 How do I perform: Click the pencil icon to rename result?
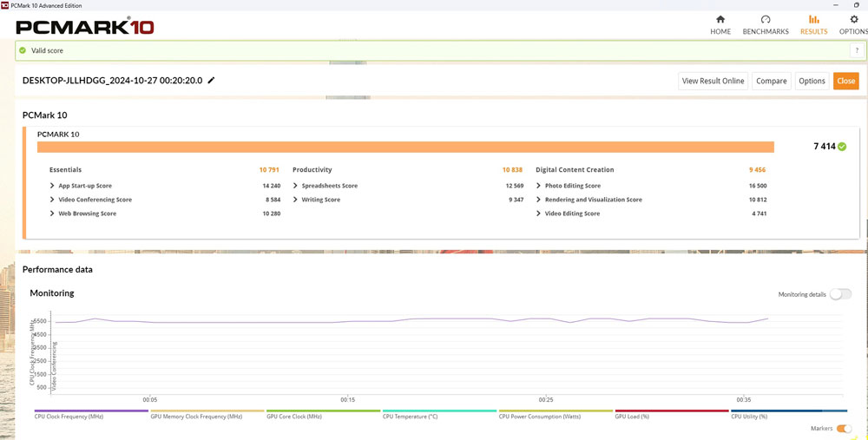point(211,80)
